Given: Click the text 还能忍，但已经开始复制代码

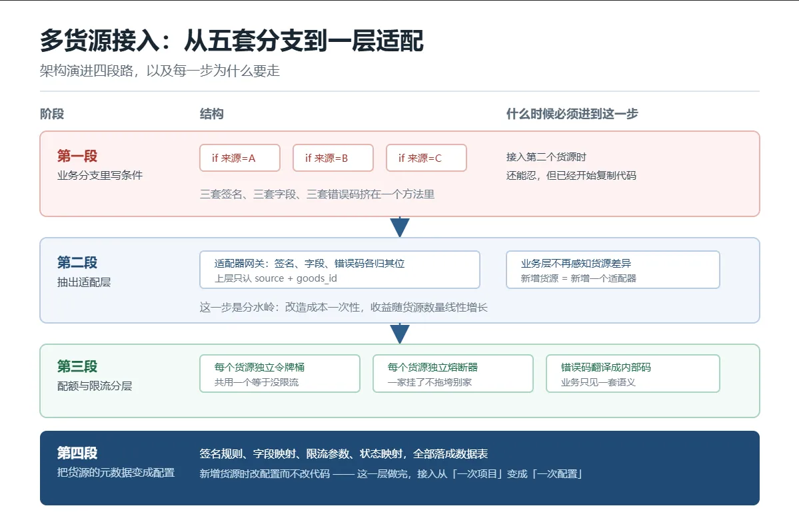Looking at the screenshot, I should [x=571, y=176].
